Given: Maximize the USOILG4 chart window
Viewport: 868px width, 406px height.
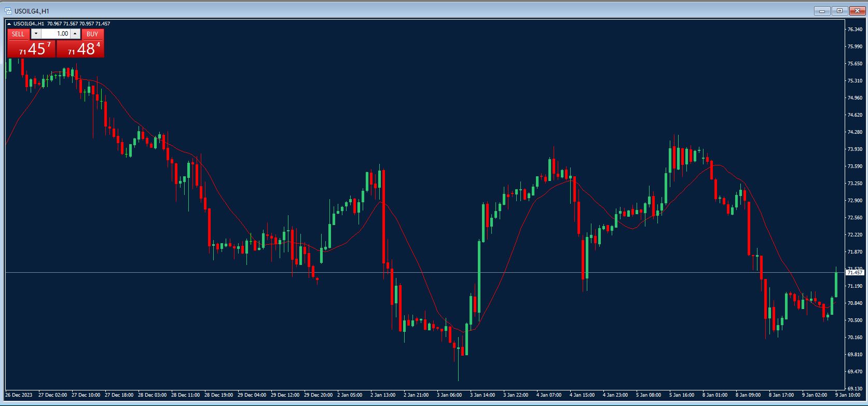Looking at the screenshot, I should pos(839,11).
